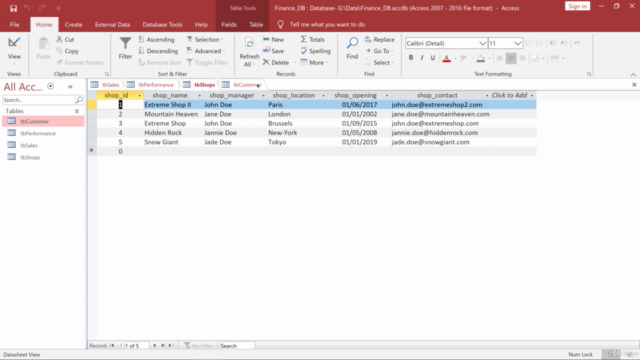This screenshot has height=360, width=640.
Task: Switch to the Fields tab
Action: pyautogui.click(x=229, y=24)
